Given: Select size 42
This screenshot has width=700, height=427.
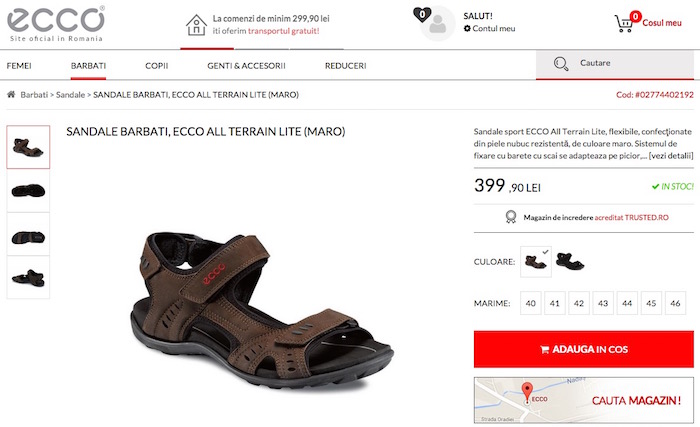Looking at the screenshot, I should click(579, 303).
